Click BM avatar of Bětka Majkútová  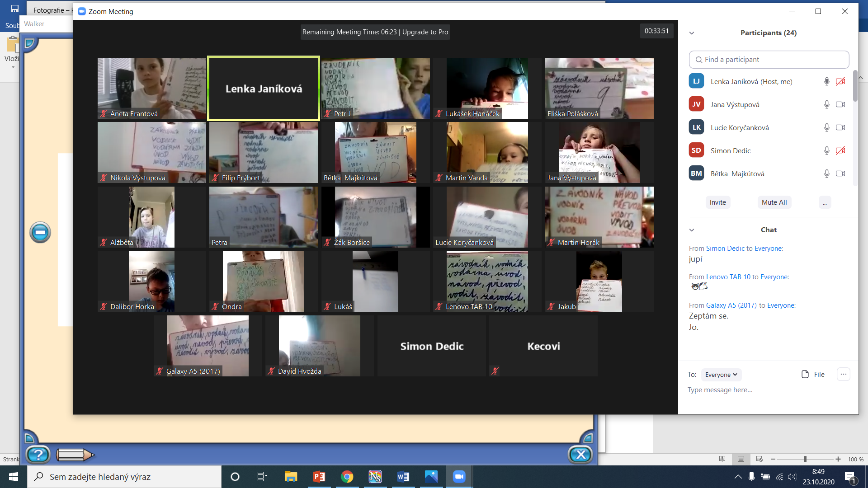696,174
